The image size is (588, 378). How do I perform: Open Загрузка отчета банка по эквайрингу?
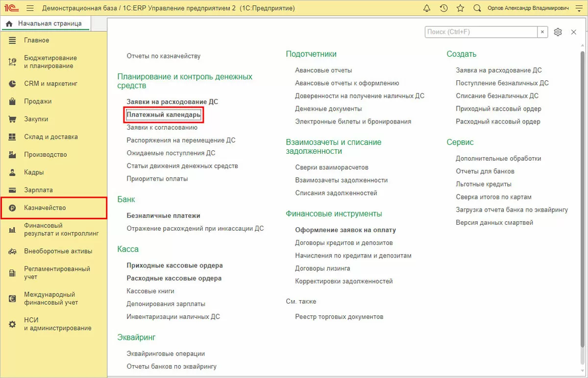512,210
